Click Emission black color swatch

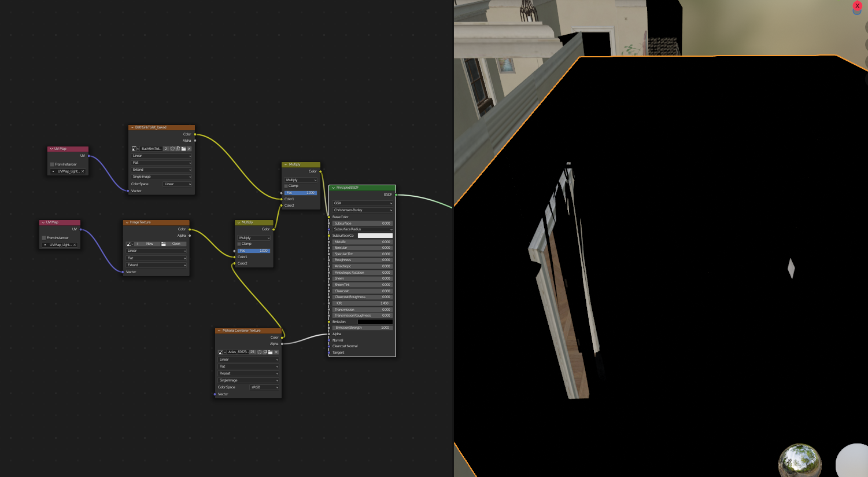[375, 322]
